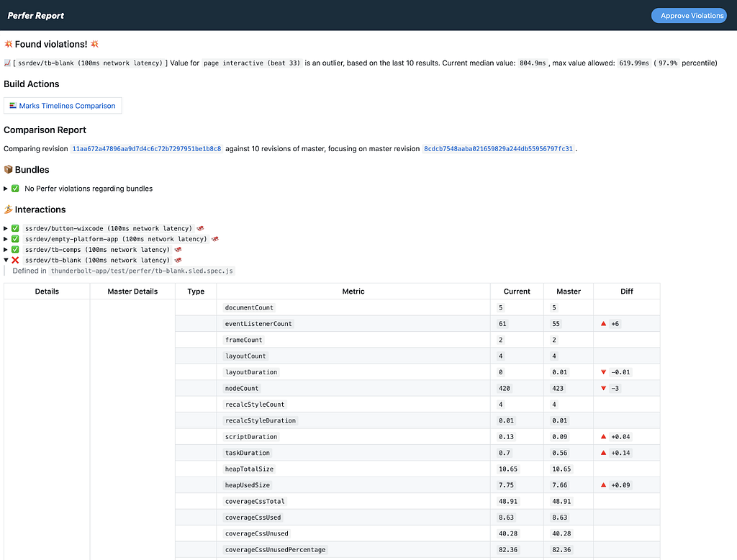
Task: Click the explosion icon after Found violations
Action: click(x=94, y=44)
